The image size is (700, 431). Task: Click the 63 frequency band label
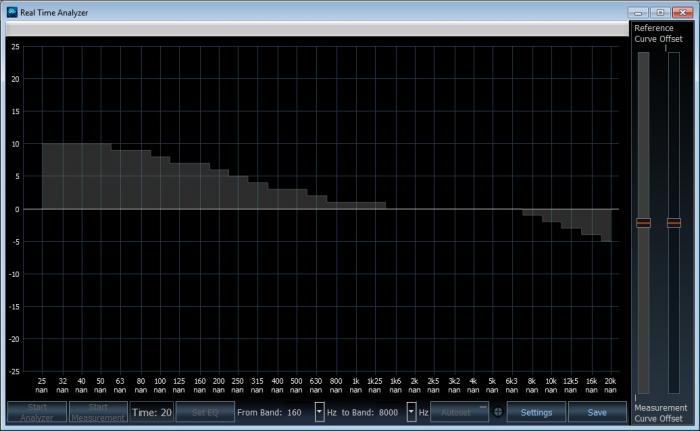pyautogui.click(x=120, y=381)
